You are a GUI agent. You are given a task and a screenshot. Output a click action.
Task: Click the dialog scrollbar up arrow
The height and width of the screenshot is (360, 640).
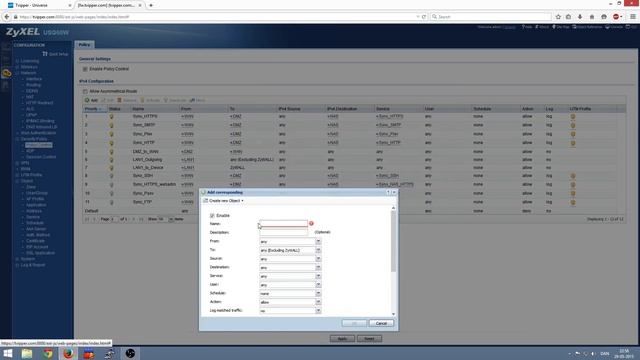[393, 208]
